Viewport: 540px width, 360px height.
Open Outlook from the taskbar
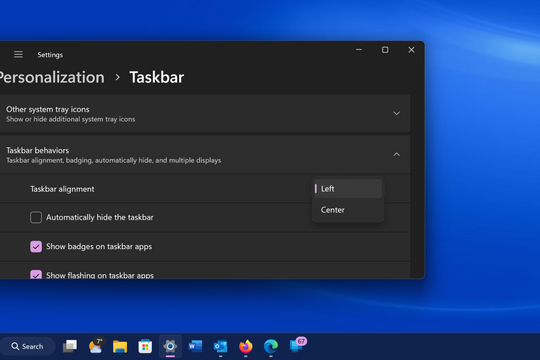220,346
